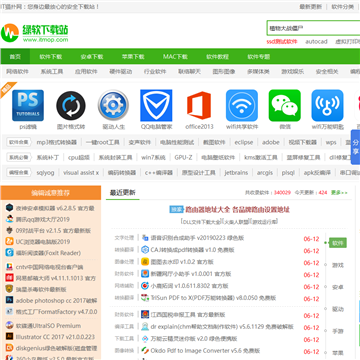Click the 最新更新 link at top

point(311,6)
